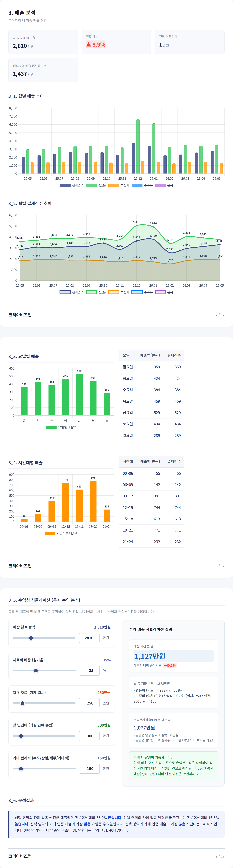Image resolution: width=233 pixels, height=868 pixels.
Task: Click the 2,810만원 monthly average sales value
Action: pos(23,46)
